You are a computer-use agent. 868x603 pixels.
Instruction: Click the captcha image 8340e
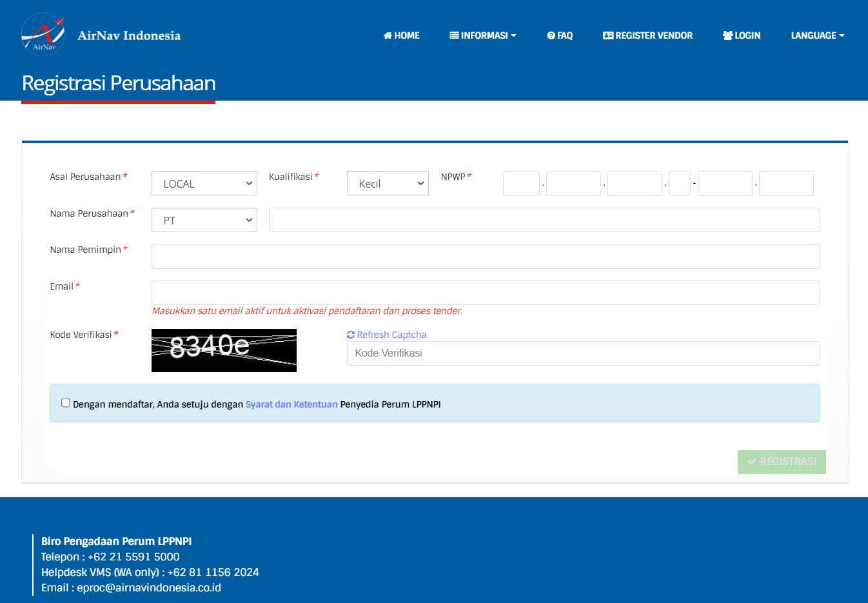tap(224, 350)
